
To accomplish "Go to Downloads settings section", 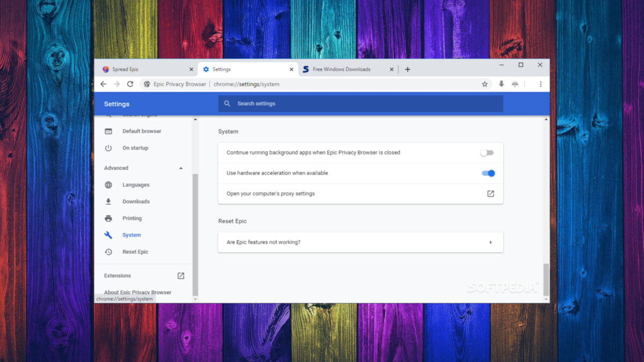I will point(136,202).
